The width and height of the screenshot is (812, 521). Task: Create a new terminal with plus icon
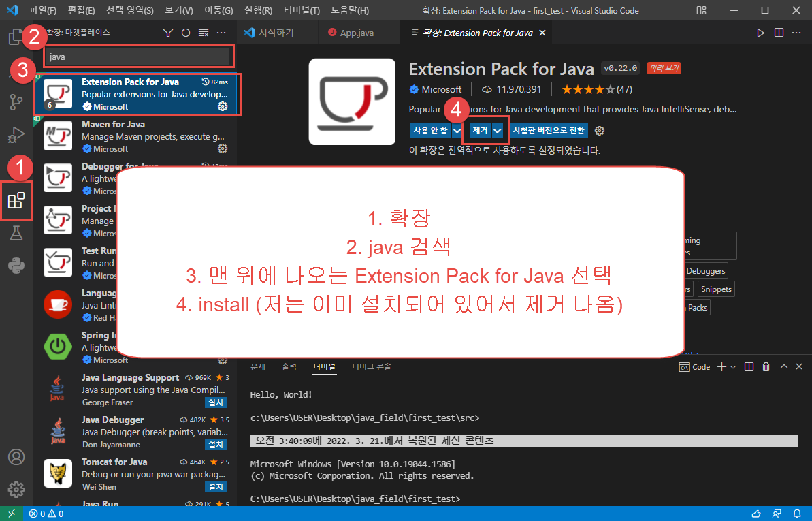click(x=721, y=367)
